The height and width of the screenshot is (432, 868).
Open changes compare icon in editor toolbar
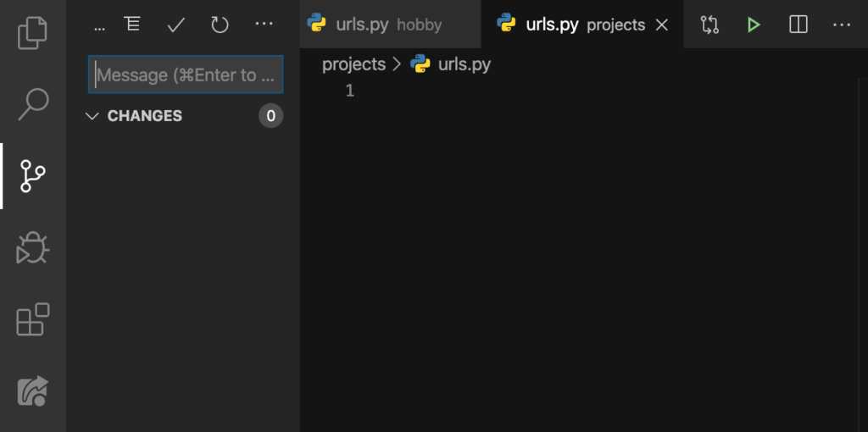coord(709,25)
